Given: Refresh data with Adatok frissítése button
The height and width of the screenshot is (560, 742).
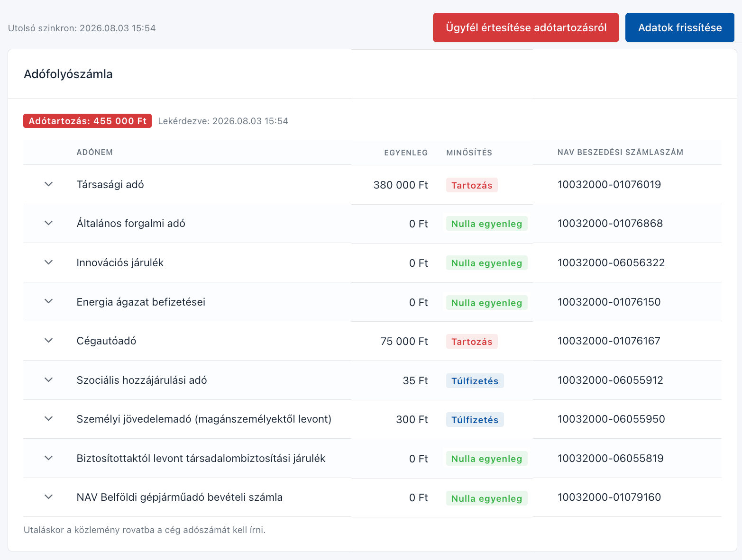Looking at the screenshot, I should click(680, 27).
